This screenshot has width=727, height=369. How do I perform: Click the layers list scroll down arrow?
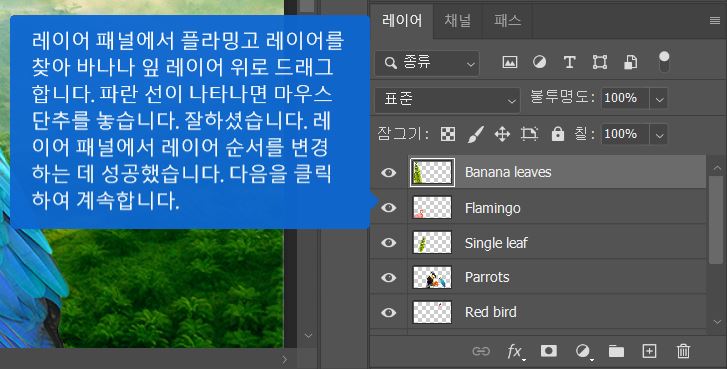[x=717, y=321]
